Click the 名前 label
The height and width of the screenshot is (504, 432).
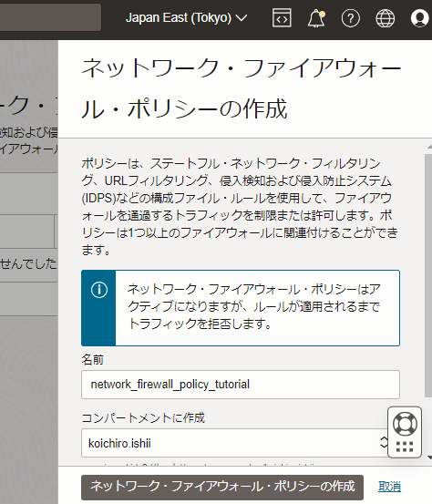pos(92,359)
